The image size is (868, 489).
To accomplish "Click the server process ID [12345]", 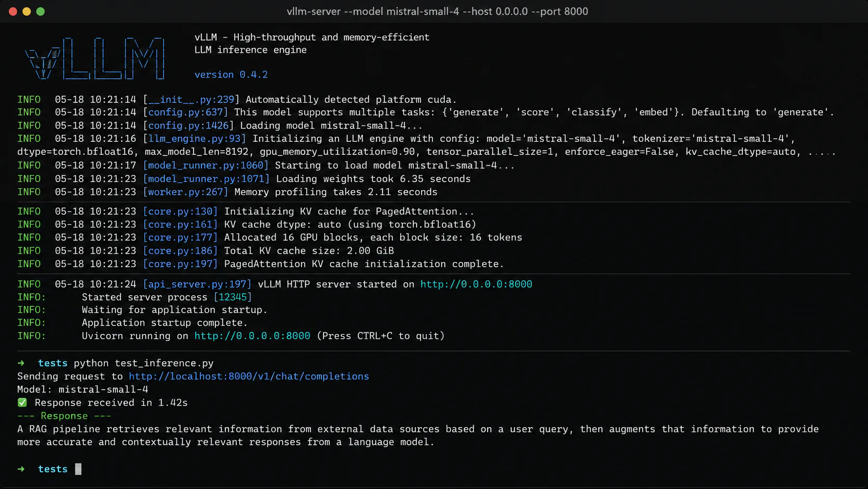I will point(233,297).
